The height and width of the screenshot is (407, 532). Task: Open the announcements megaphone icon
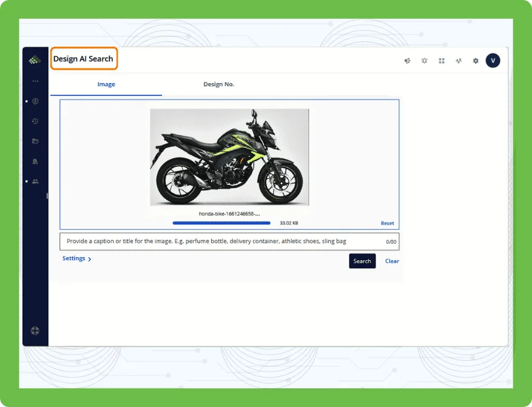408,61
